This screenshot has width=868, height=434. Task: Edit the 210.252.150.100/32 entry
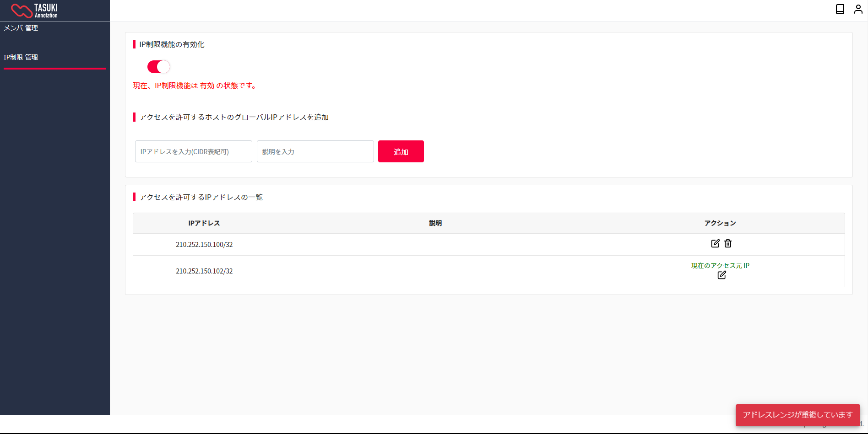click(715, 243)
